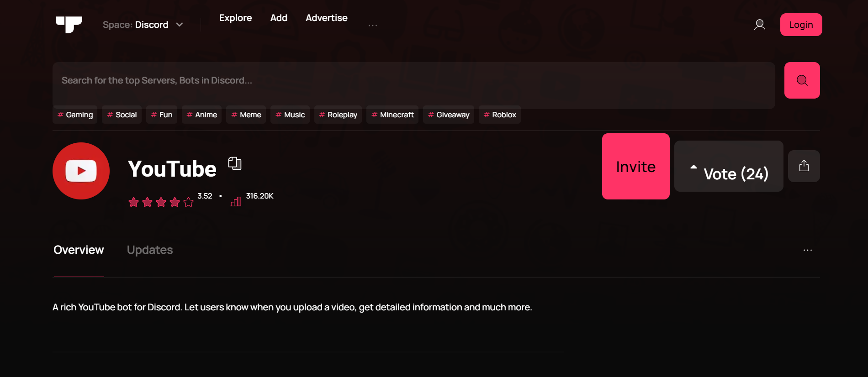Click the Login button
This screenshot has width=868, height=377.
pos(801,25)
